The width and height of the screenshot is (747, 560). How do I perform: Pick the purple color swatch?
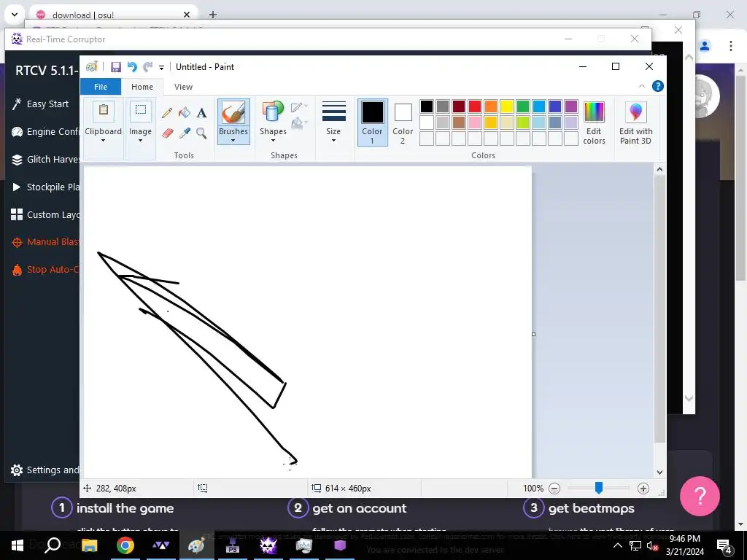click(x=571, y=106)
